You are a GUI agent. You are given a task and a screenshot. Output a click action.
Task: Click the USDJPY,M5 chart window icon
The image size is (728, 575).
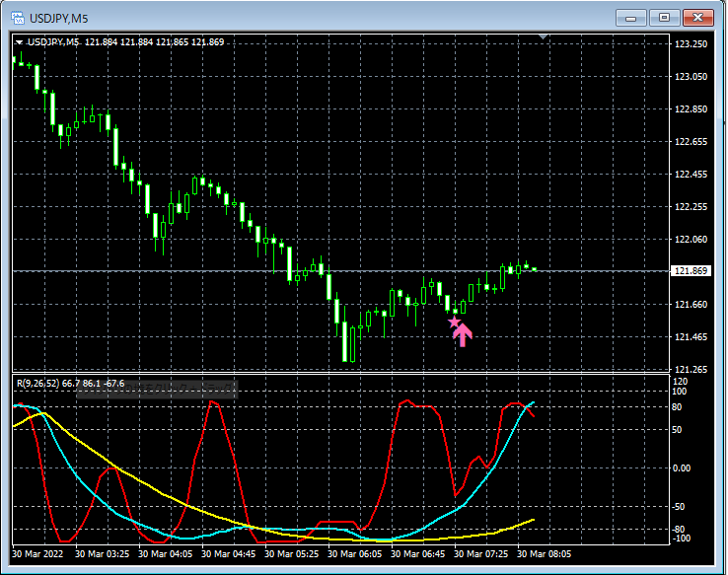click(18, 18)
